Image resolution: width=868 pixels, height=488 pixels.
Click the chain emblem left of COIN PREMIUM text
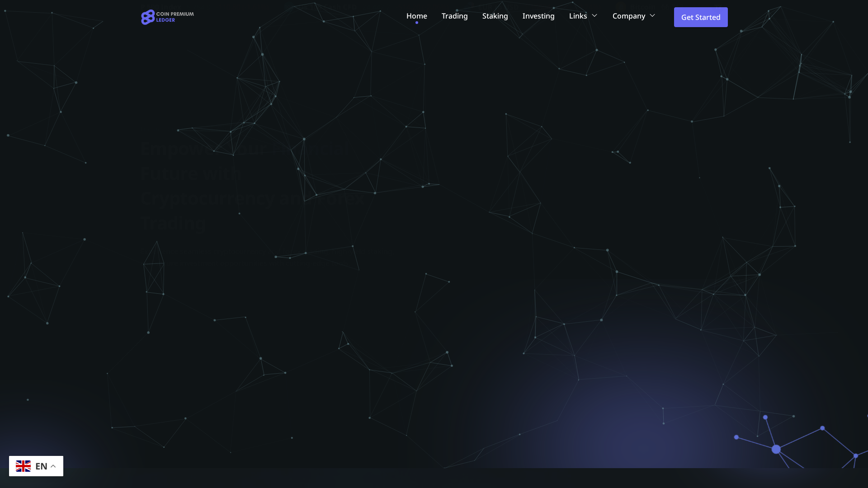147,17
